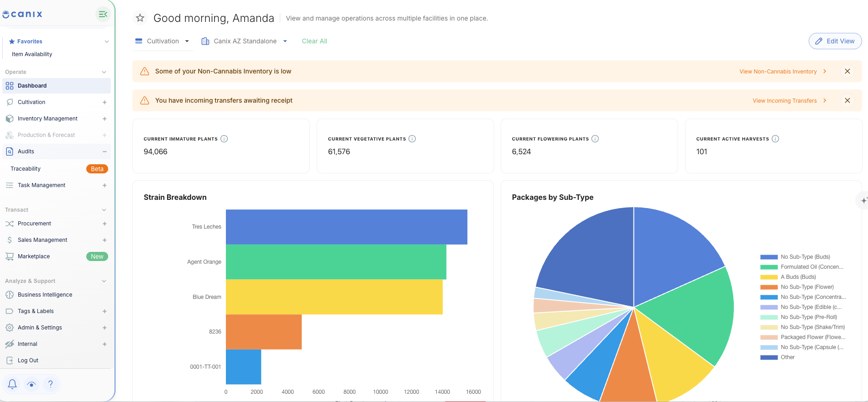Toggle the Formulated Oil legend entry

802,267
